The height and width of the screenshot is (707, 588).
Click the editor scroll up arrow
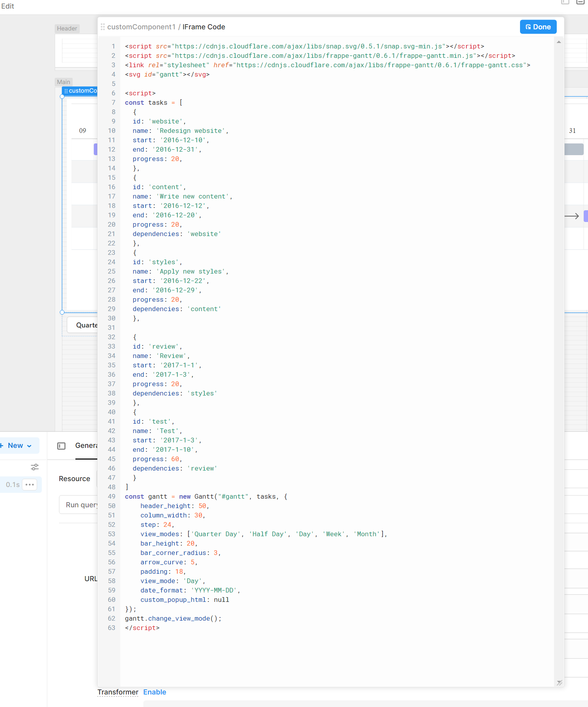point(559,42)
